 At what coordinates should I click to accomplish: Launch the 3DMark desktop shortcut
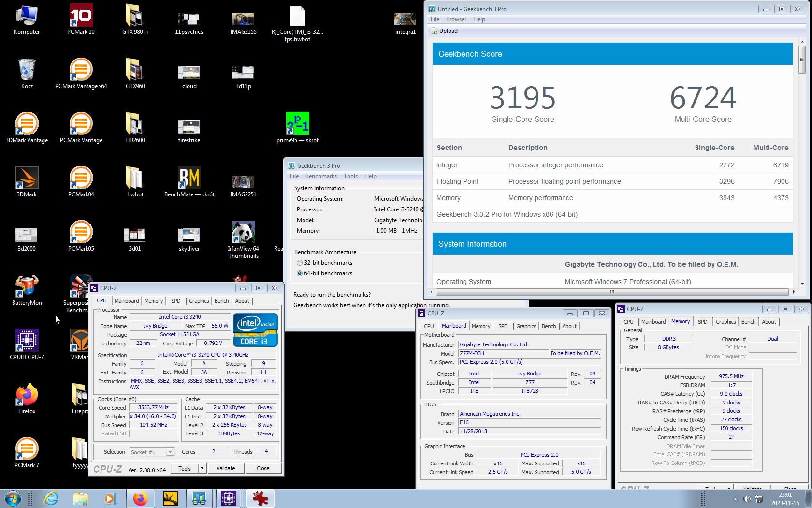pyautogui.click(x=27, y=182)
